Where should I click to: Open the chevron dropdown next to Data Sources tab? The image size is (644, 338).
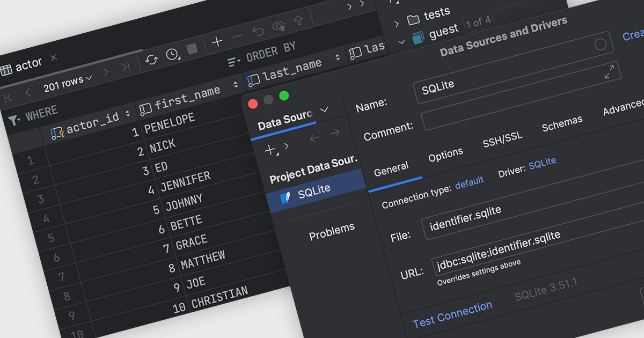324,109
